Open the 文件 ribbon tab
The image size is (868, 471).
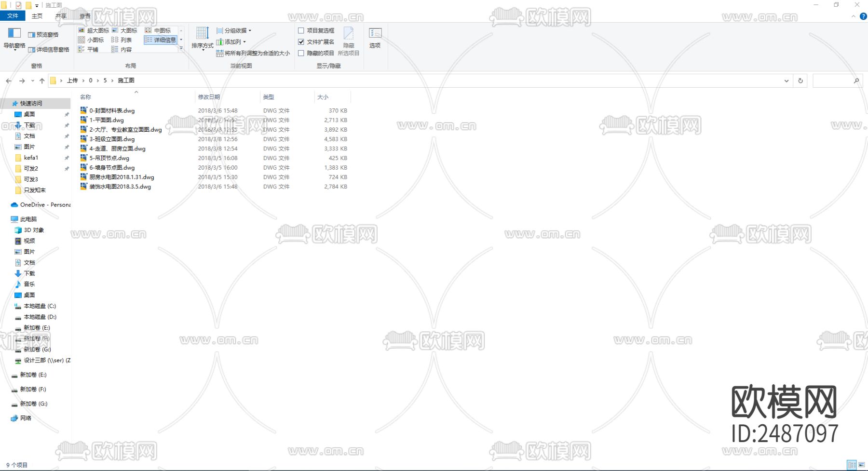click(13, 16)
